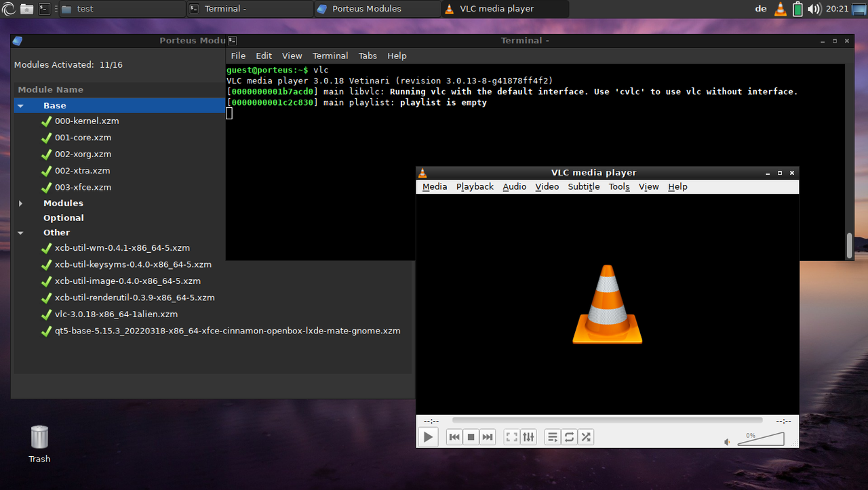Expand the Modules group
868x490 pixels.
tap(20, 203)
